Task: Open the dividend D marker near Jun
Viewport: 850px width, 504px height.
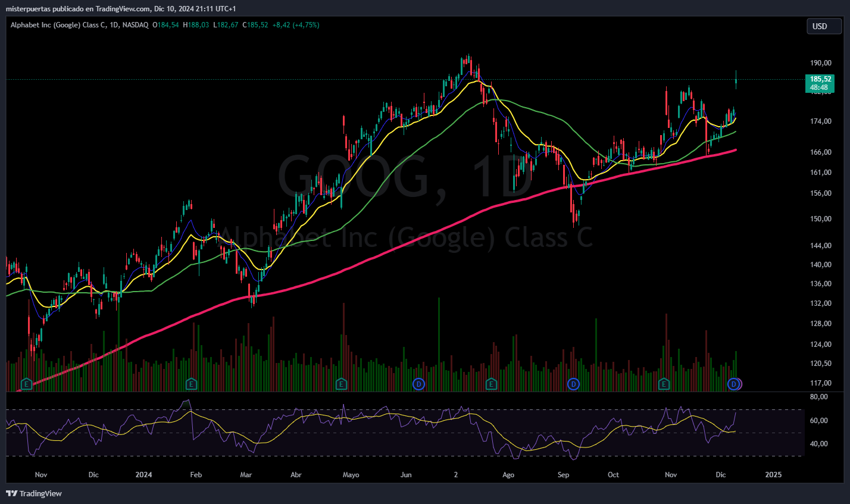Action: [419, 384]
